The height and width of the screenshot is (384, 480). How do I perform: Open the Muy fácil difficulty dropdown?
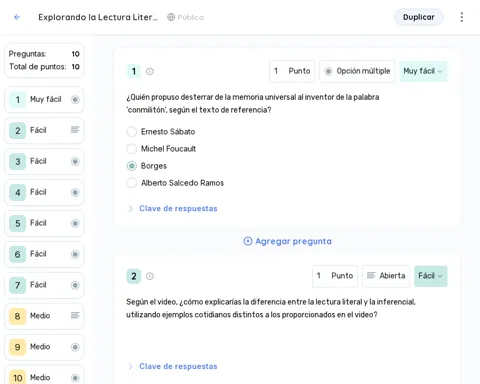coord(423,71)
